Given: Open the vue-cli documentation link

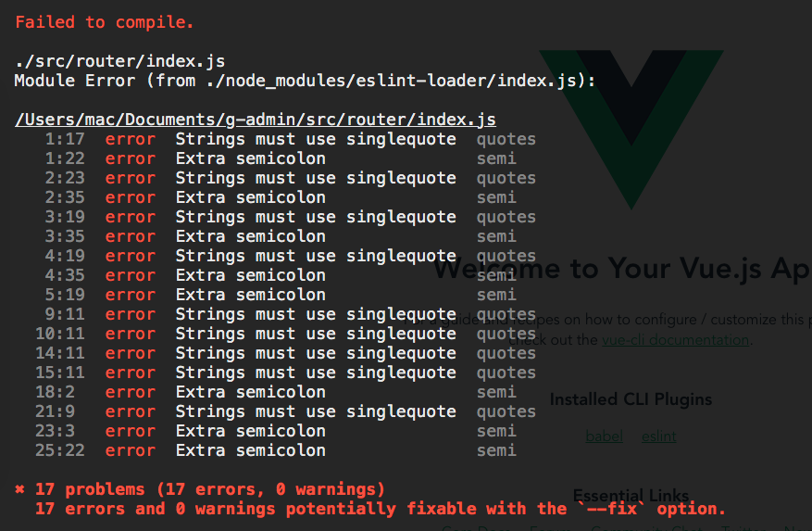Looking at the screenshot, I should coord(675,340).
